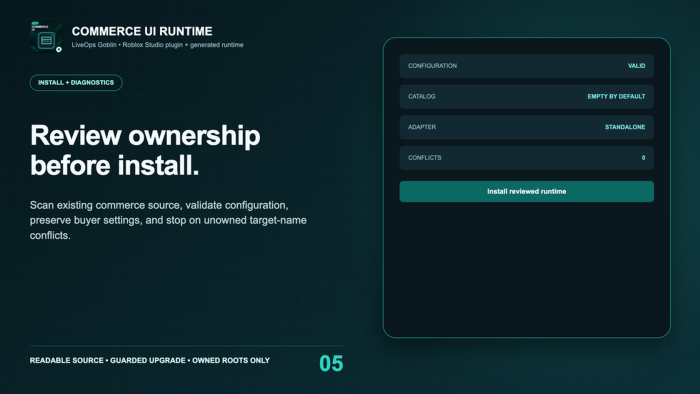Click the CATALOG status row
The width and height of the screenshot is (700, 394).
tap(526, 97)
